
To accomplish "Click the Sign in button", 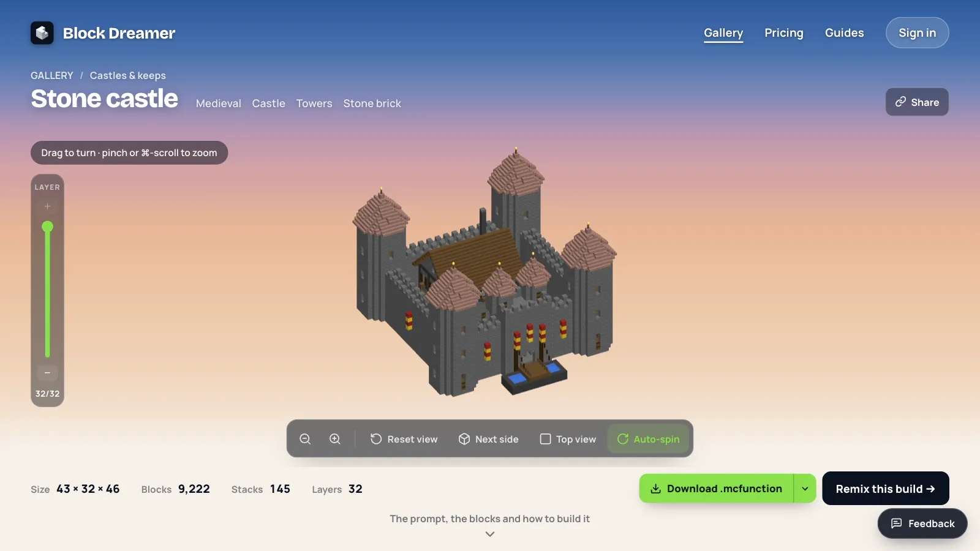I will (918, 33).
